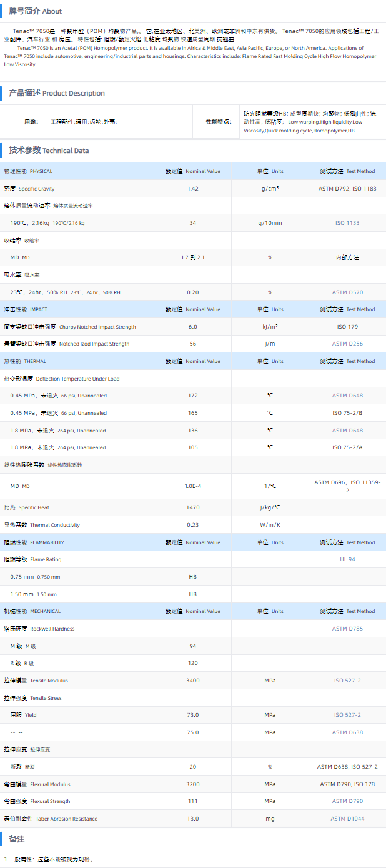This screenshot has width=386, height=868.
Task: Click the deflection temperature value 172
Action: point(193,396)
